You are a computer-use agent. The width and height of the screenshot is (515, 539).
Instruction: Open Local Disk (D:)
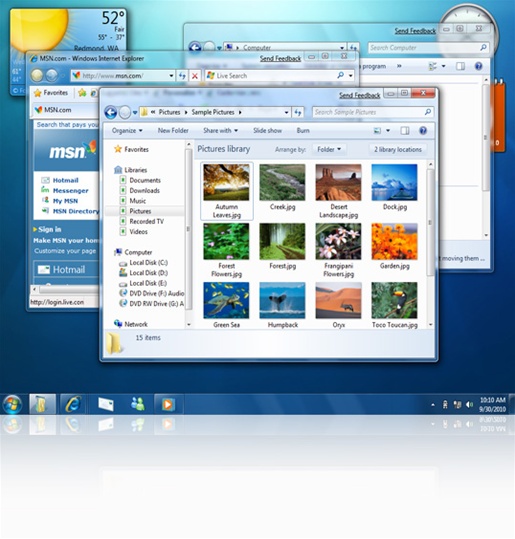click(x=148, y=273)
